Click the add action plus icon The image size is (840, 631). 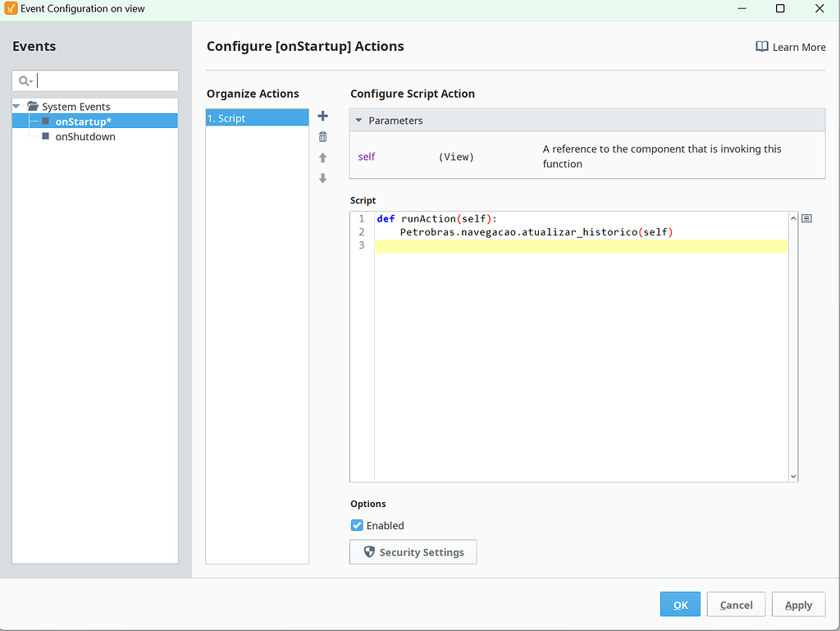point(322,116)
